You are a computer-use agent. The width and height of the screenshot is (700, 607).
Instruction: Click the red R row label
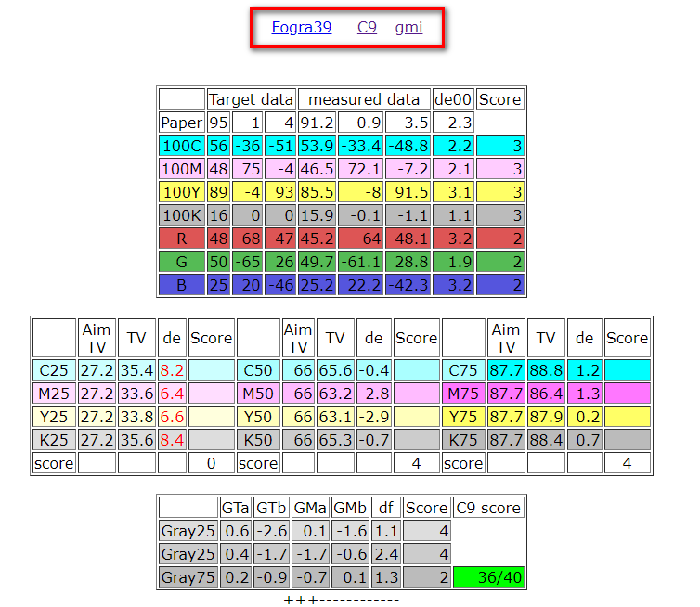click(x=182, y=239)
